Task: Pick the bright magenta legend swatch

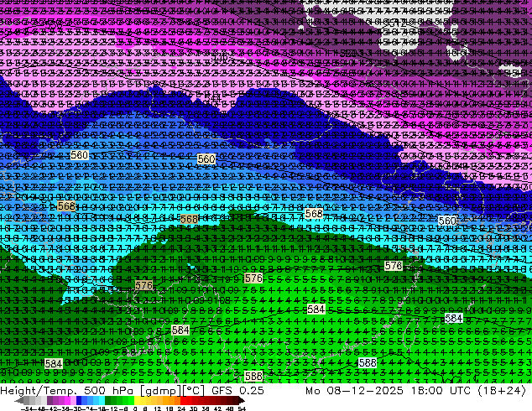Action: point(67,400)
